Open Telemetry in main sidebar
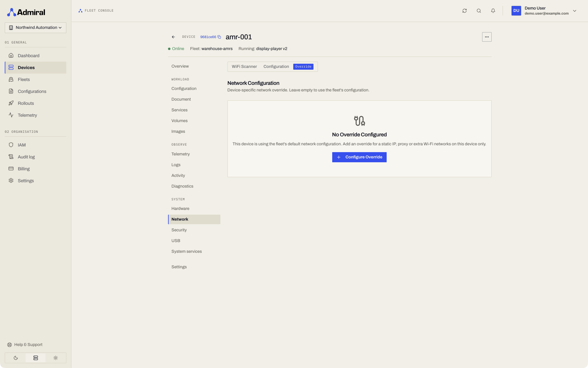Screen dimensions: 588x368 (x=36, y=115)
